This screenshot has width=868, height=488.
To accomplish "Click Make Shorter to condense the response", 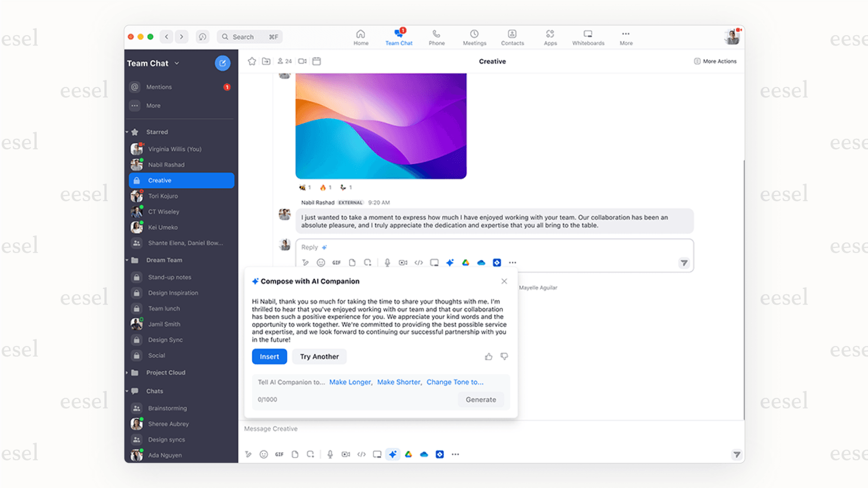I will click(x=399, y=382).
